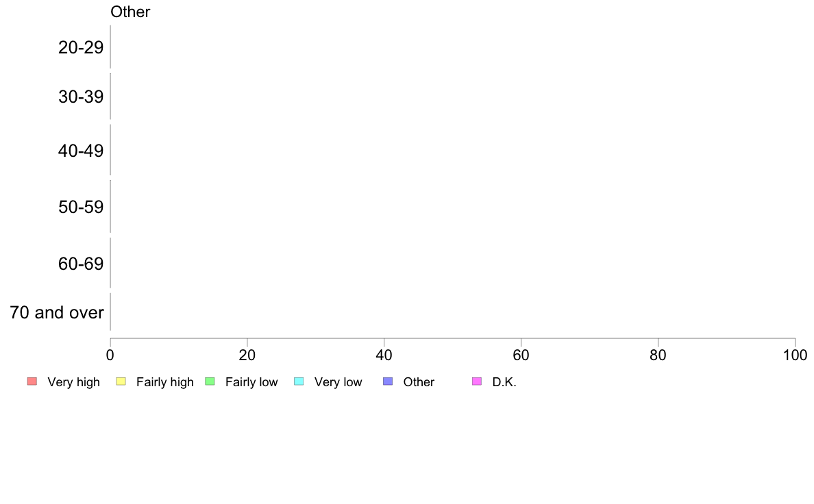Click the 60-69 age group label
The height and width of the screenshot is (504, 814).
coord(81,263)
